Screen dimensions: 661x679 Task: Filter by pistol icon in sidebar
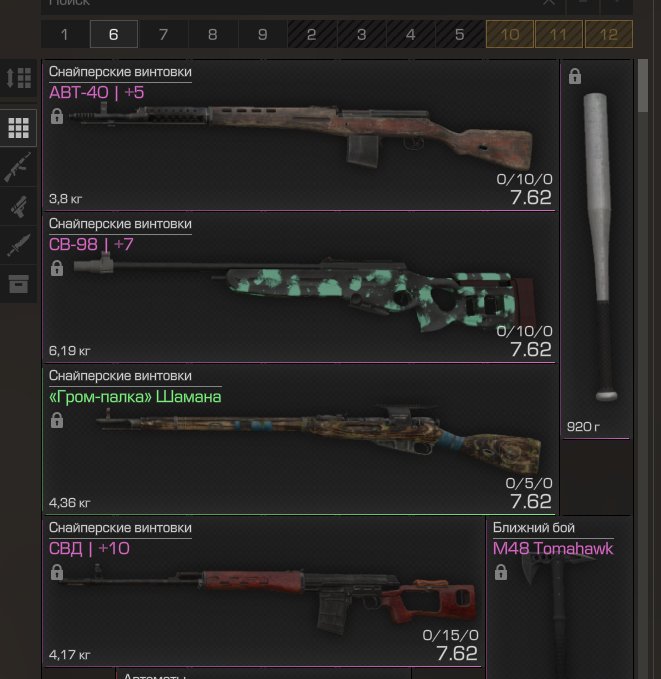pyautogui.click(x=18, y=206)
